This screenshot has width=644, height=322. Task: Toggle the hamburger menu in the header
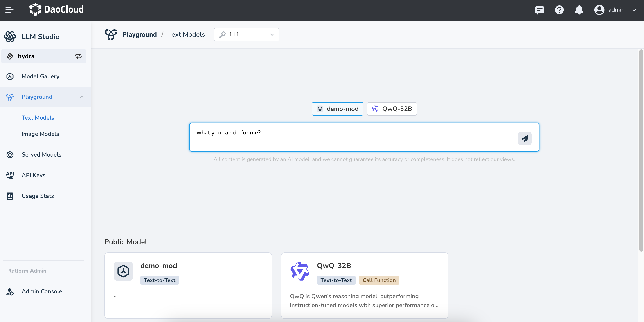tap(9, 10)
